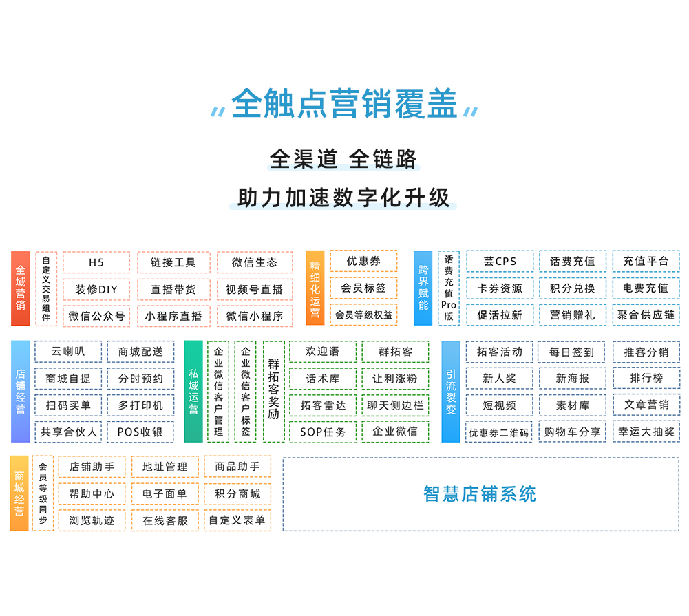Choose the 视频号直播 box
Viewport: 689px width, 616px height.
pyautogui.click(x=255, y=290)
